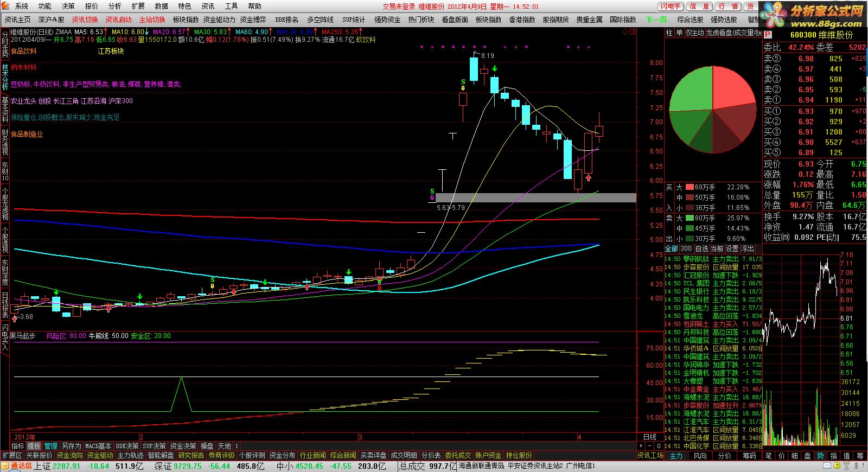Open the 研究报告 bottom tab

tap(192, 456)
